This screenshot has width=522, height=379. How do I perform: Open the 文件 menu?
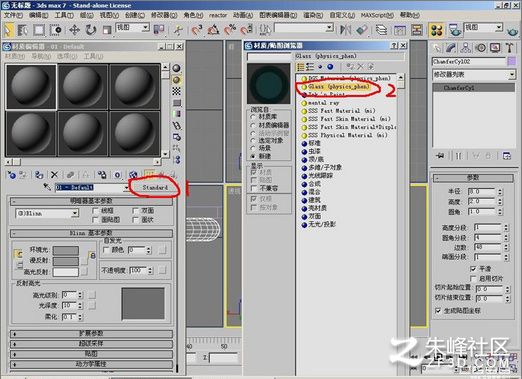pyautogui.click(x=13, y=15)
